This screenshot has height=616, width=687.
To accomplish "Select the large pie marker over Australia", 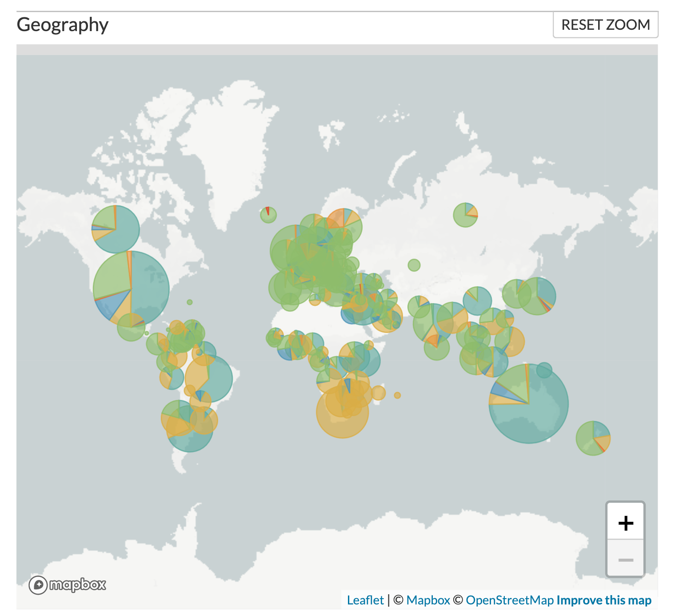I will click(528, 404).
